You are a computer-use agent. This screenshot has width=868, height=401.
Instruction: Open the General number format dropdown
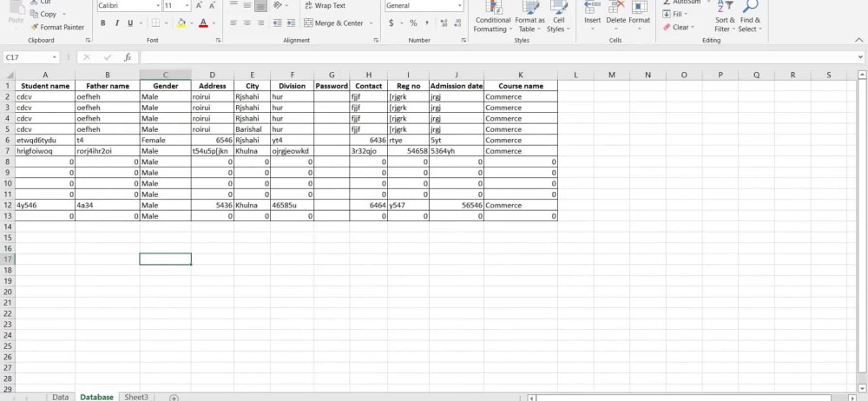pyautogui.click(x=460, y=5)
